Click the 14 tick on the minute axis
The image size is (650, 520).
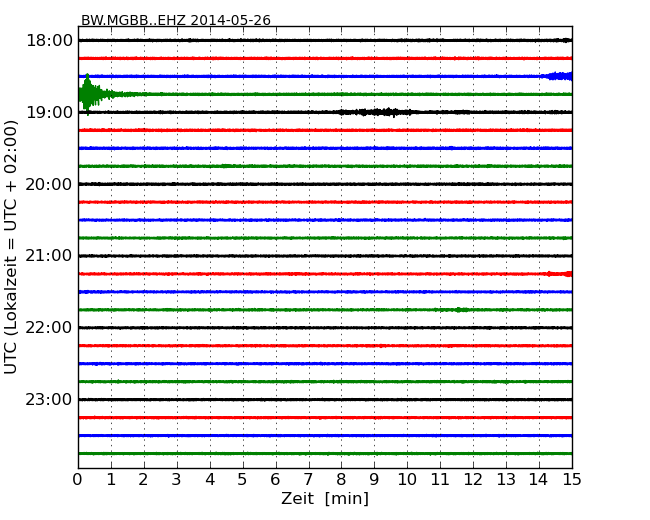(x=538, y=479)
